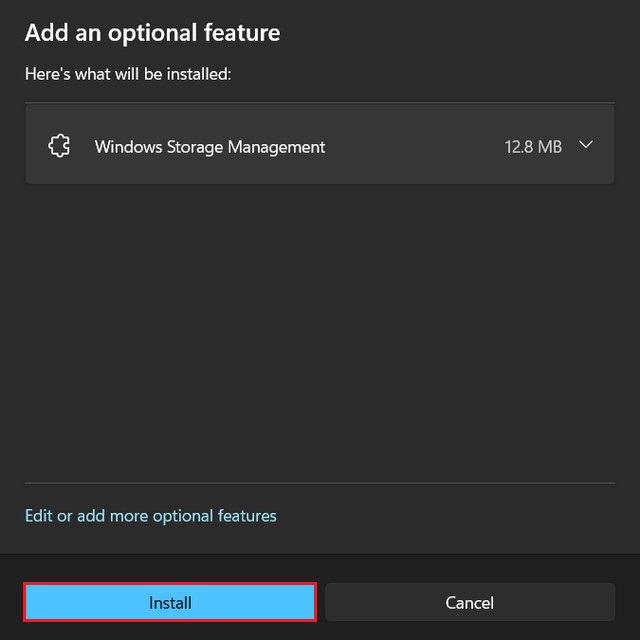Open Edit or add more optional features link
Viewport: 640px width, 640px height.
pyautogui.click(x=151, y=516)
